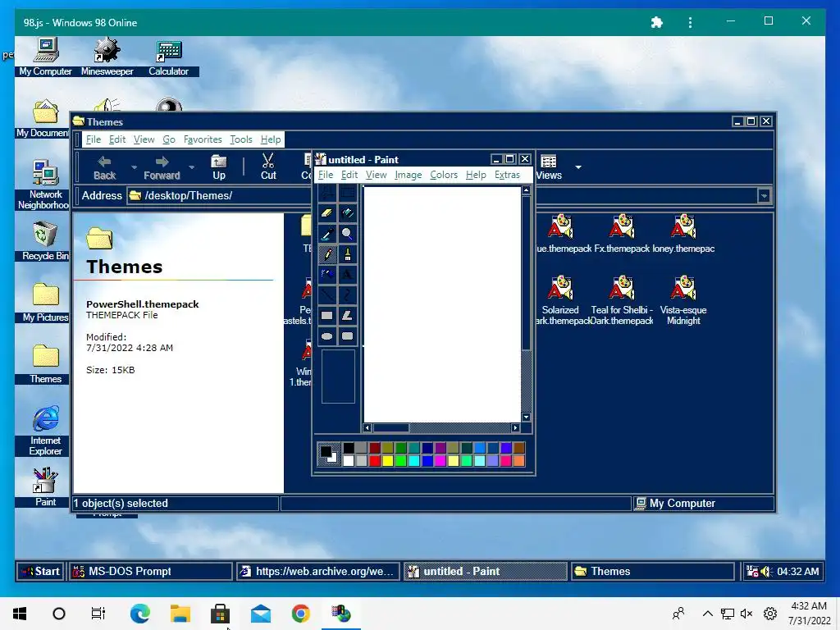Go Up one folder level

point(218,167)
